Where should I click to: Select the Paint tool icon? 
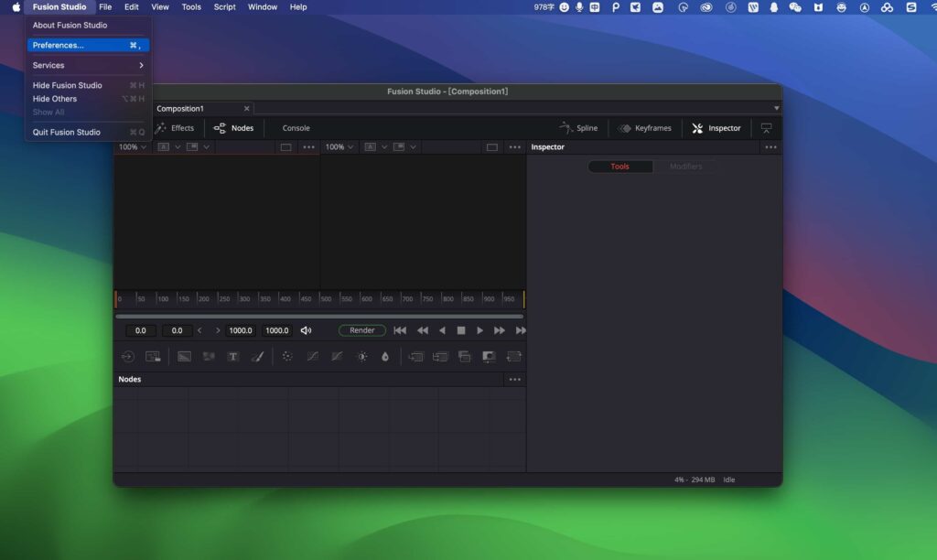258,357
